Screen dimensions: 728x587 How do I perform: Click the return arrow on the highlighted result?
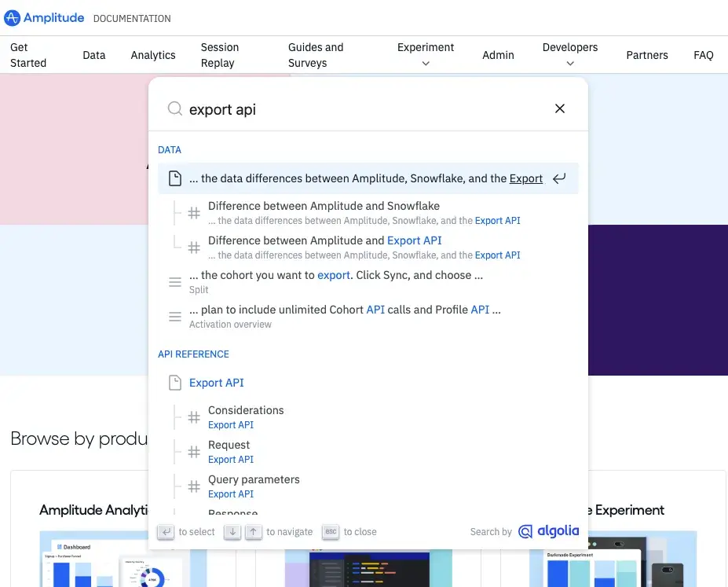coord(559,178)
